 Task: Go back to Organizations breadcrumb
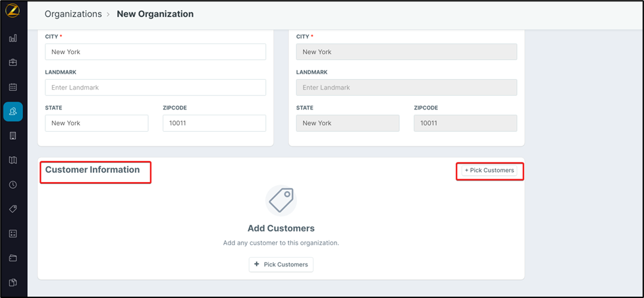(73, 14)
